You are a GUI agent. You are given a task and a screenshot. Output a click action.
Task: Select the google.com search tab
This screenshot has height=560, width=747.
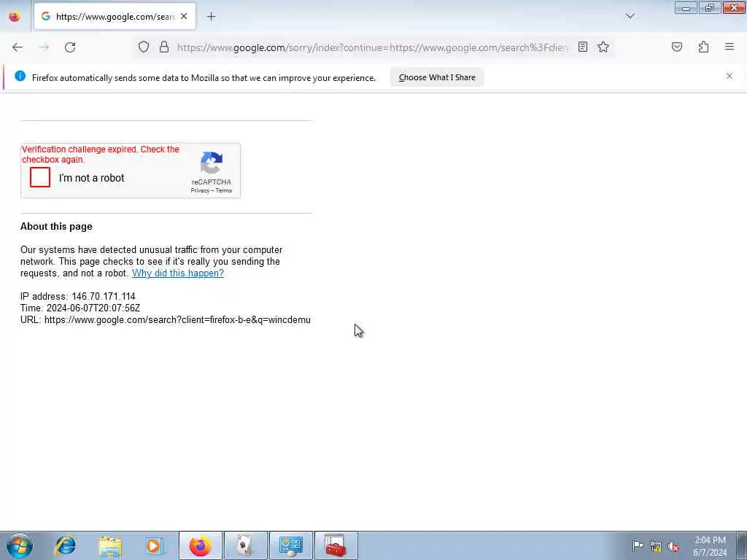click(115, 17)
